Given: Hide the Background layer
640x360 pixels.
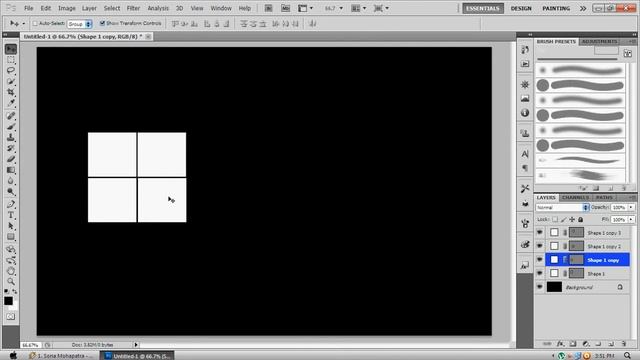Looking at the screenshot, I should [x=540, y=287].
